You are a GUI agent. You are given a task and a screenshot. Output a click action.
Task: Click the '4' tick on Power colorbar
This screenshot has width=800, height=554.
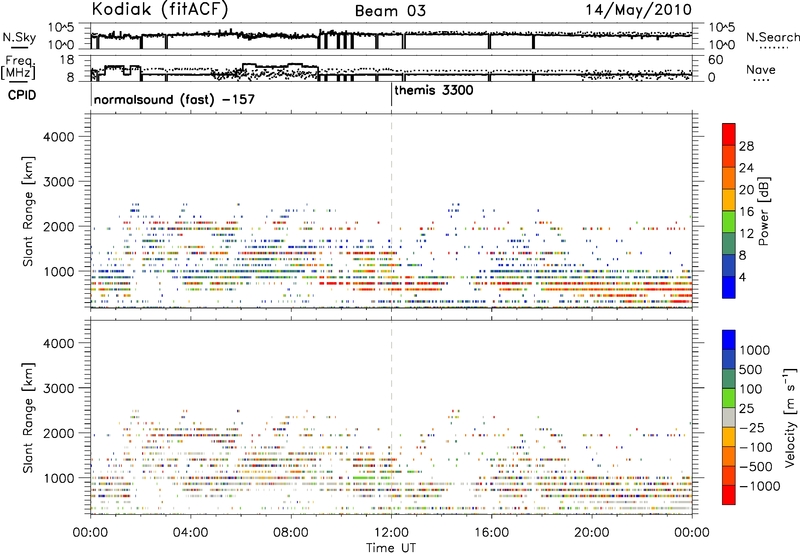click(742, 277)
